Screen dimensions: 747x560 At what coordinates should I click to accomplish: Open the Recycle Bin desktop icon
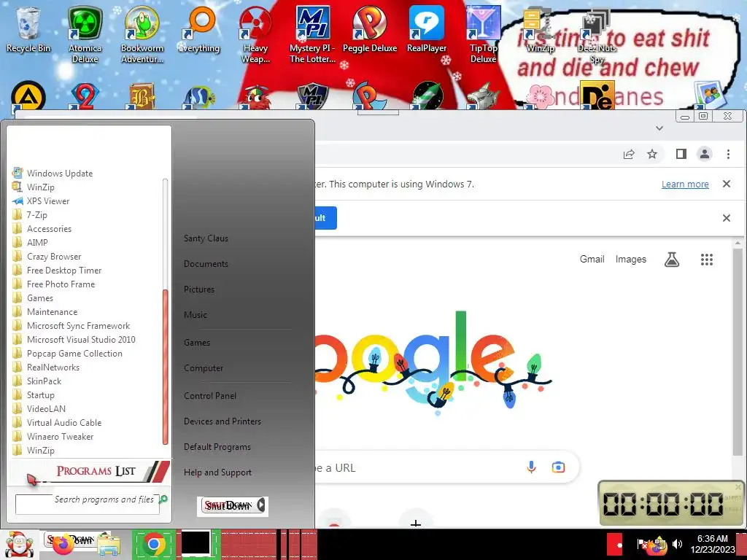tap(28, 28)
